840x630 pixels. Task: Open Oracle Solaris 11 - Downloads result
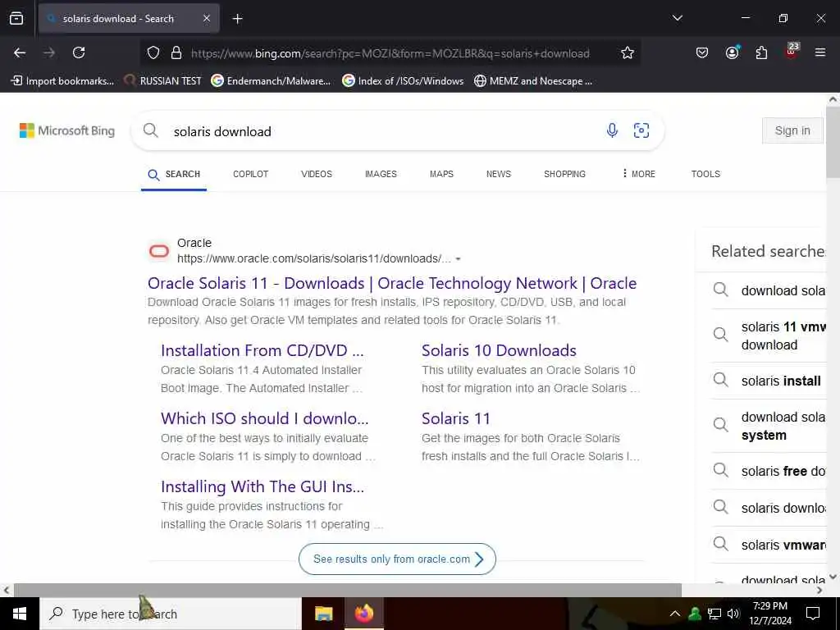click(x=392, y=283)
